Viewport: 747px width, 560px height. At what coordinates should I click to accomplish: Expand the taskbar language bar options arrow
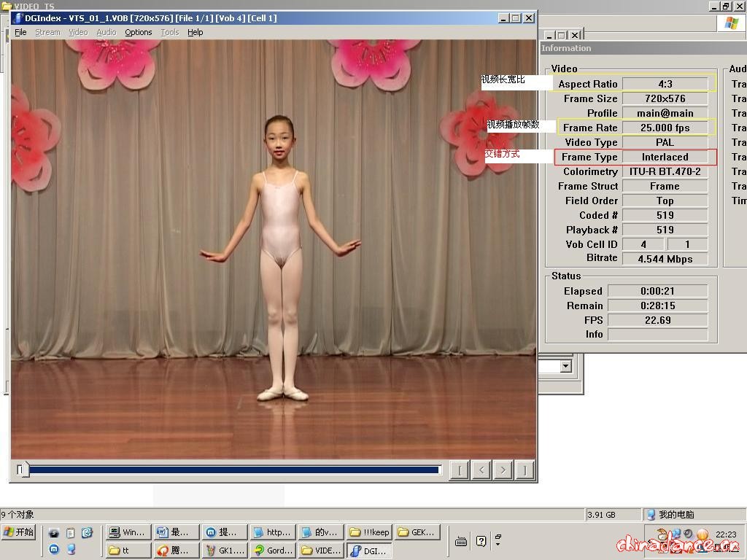498,544
